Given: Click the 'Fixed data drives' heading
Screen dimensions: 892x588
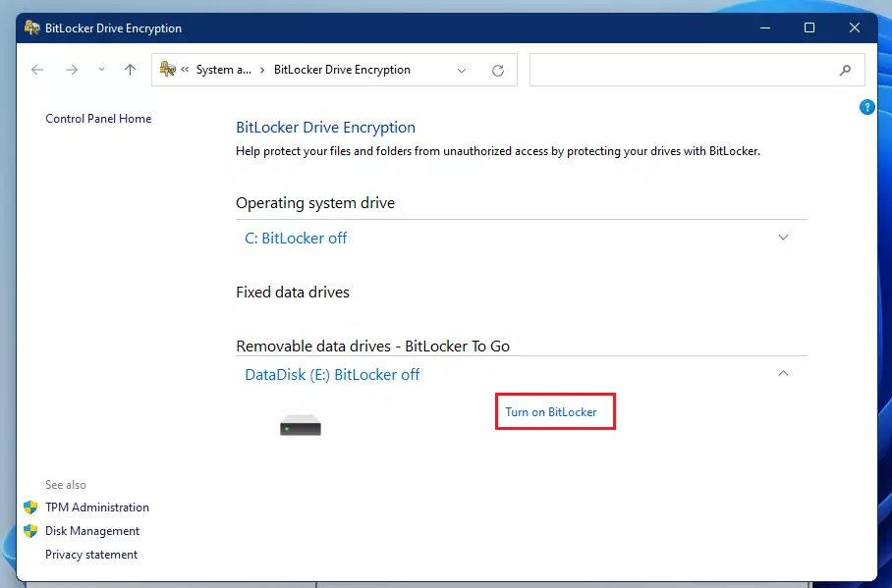Looking at the screenshot, I should [x=293, y=293].
